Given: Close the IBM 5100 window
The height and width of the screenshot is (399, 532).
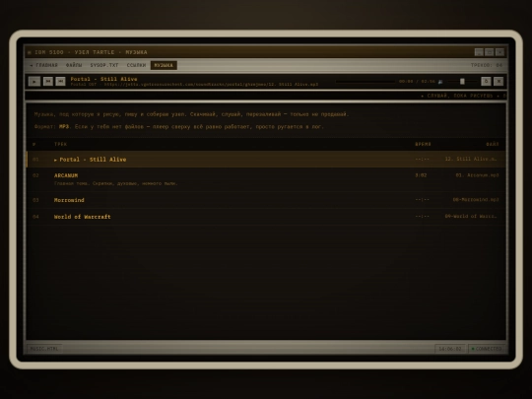Looking at the screenshot, I should 499,52.
